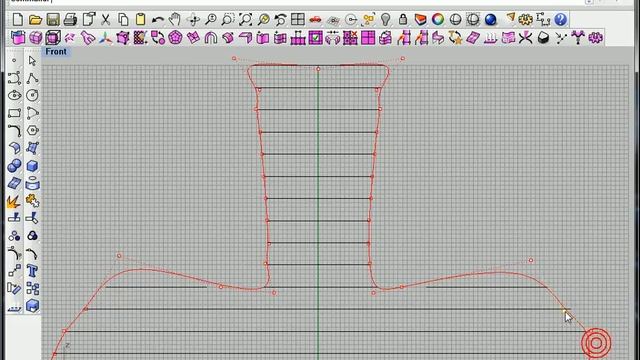Click the red car icon
This screenshot has height=360, width=640.
[x=316, y=19]
